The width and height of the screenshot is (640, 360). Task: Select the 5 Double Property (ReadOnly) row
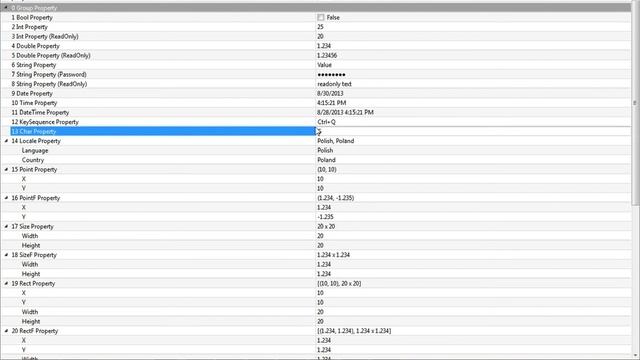pyautogui.click(x=316, y=56)
